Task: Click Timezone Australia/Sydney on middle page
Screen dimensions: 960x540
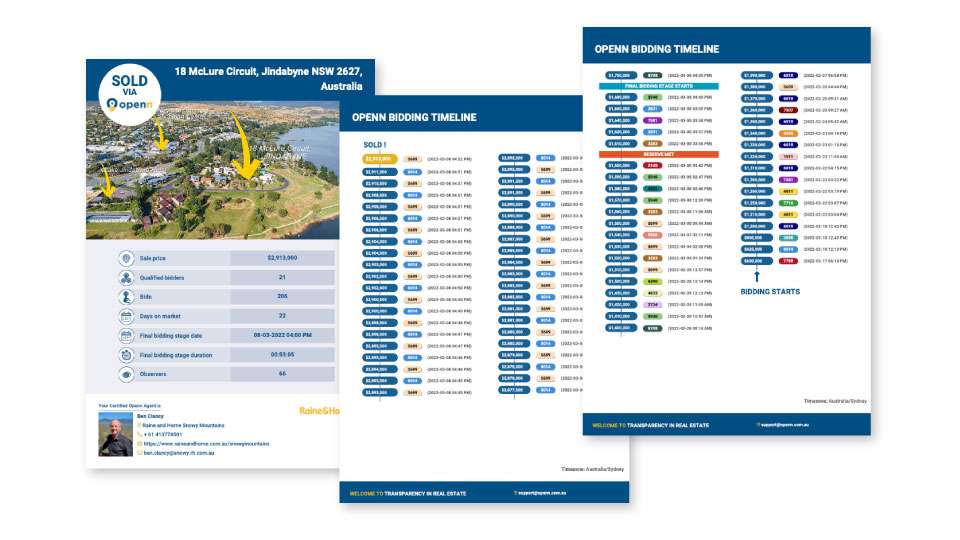Action: coord(593,469)
